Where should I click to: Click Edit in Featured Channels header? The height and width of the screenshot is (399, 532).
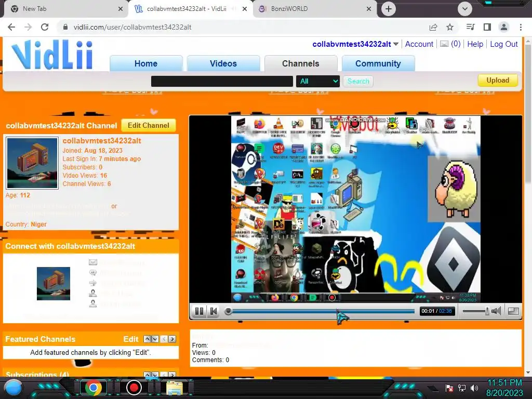pyautogui.click(x=130, y=339)
